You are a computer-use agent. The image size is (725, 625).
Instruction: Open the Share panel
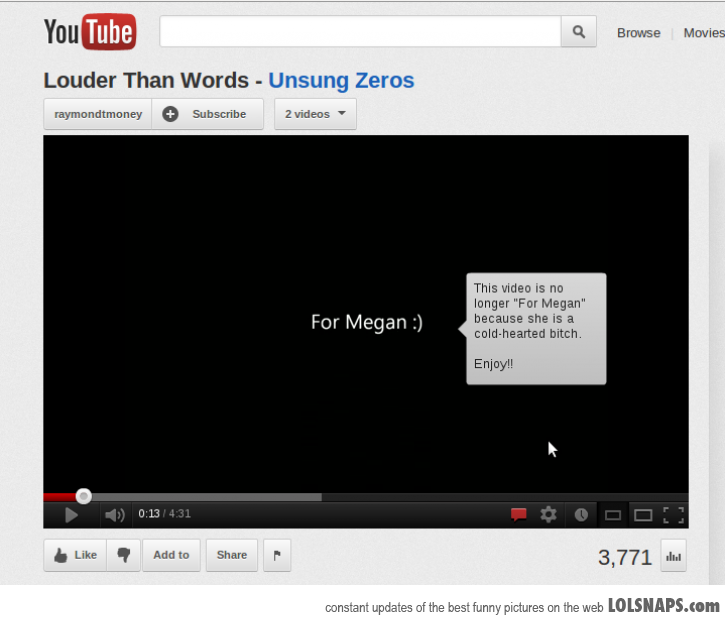(x=231, y=555)
